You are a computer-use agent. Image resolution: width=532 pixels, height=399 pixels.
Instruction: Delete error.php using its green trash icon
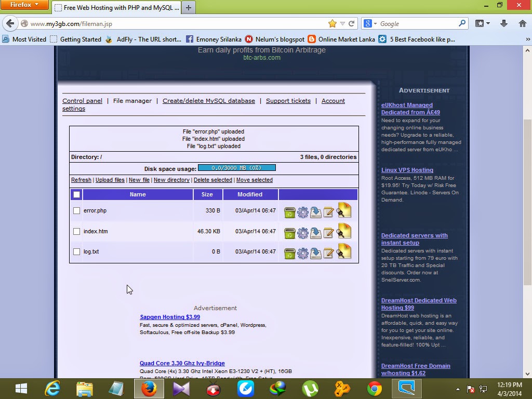(289, 212)
